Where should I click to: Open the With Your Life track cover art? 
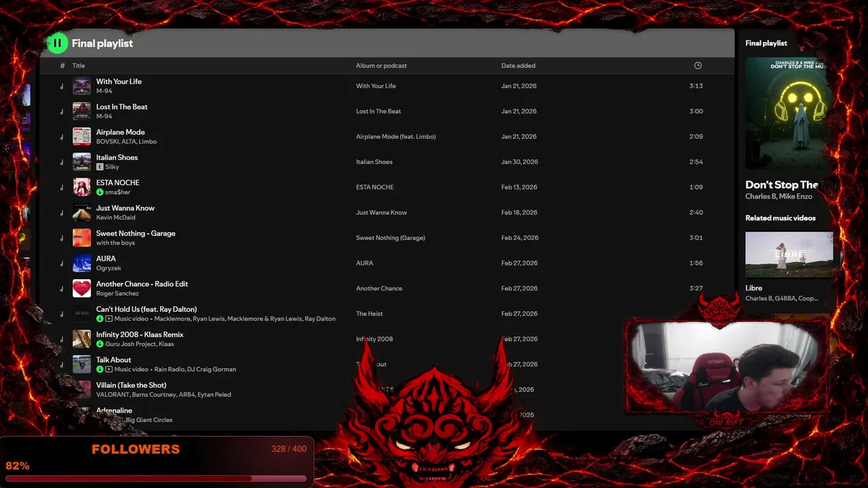(81, 86)
